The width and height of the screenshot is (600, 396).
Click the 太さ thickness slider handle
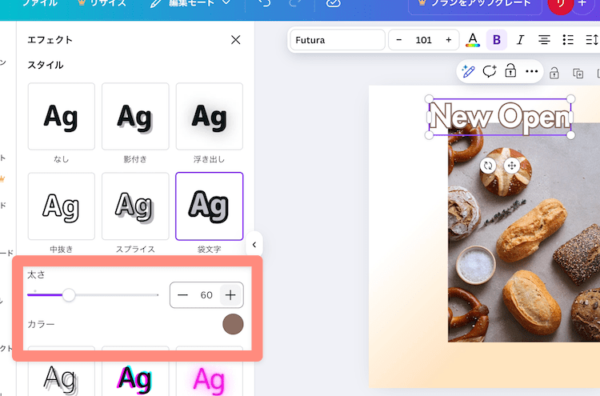[x=69, y=295]
